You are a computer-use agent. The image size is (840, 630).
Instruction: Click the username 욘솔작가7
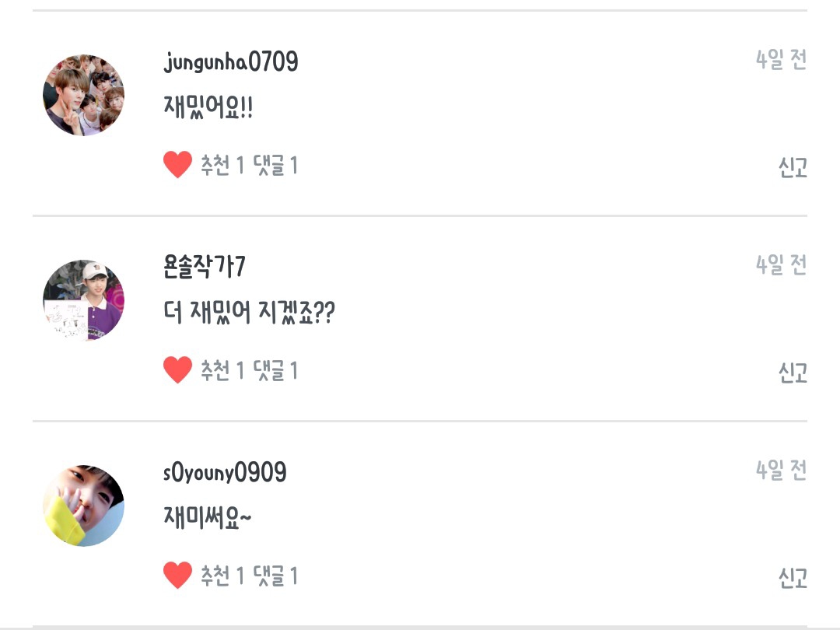pos(205,267)
